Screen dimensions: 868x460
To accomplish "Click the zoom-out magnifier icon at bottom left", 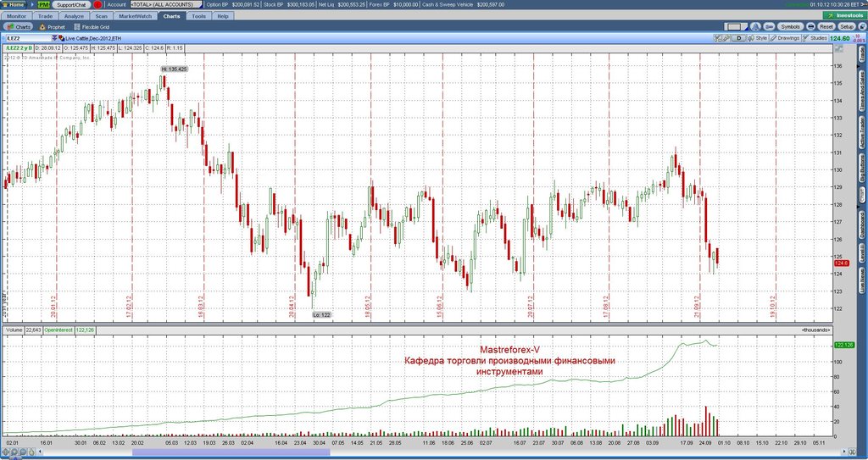I will (21, 453).
